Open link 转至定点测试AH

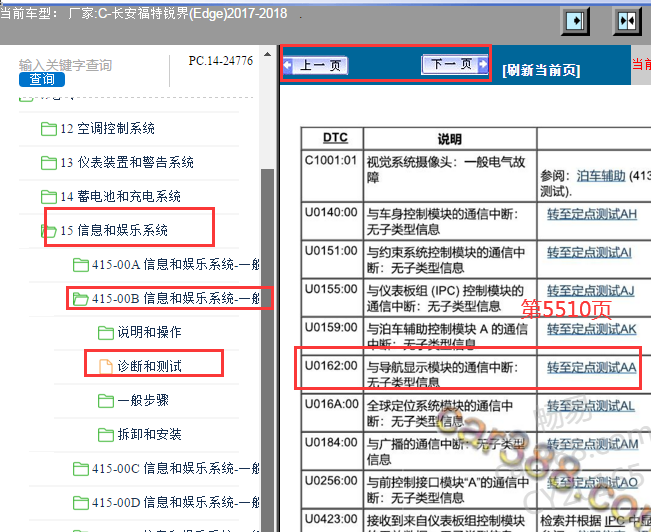[592, 214]
